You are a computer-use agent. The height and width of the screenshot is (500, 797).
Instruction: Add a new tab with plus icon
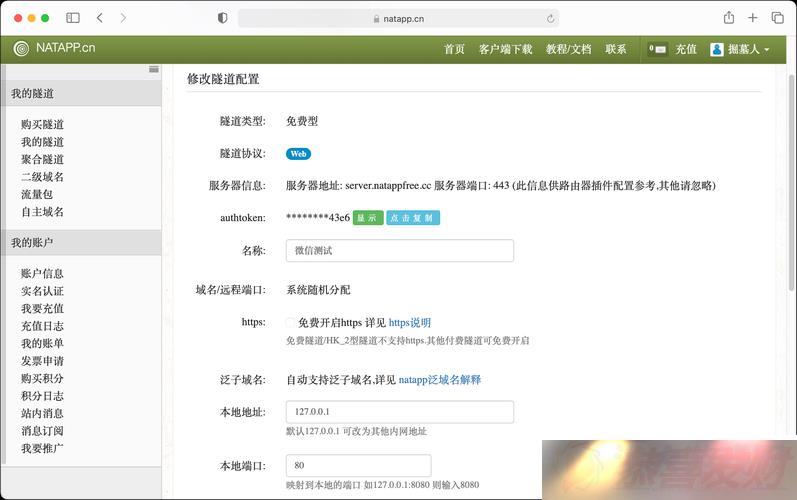(x=753, y=18)
